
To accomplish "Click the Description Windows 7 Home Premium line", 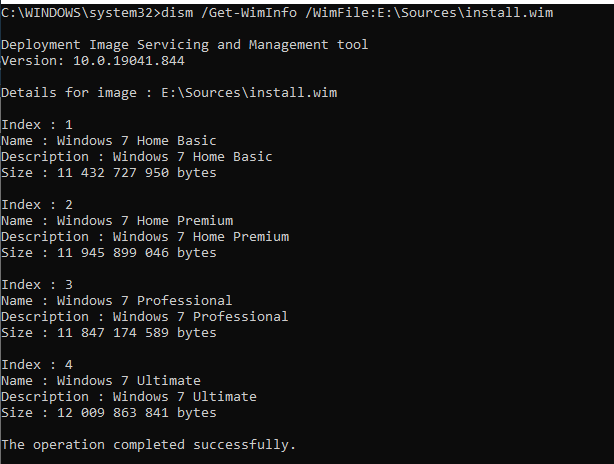I will coord(145,237).
